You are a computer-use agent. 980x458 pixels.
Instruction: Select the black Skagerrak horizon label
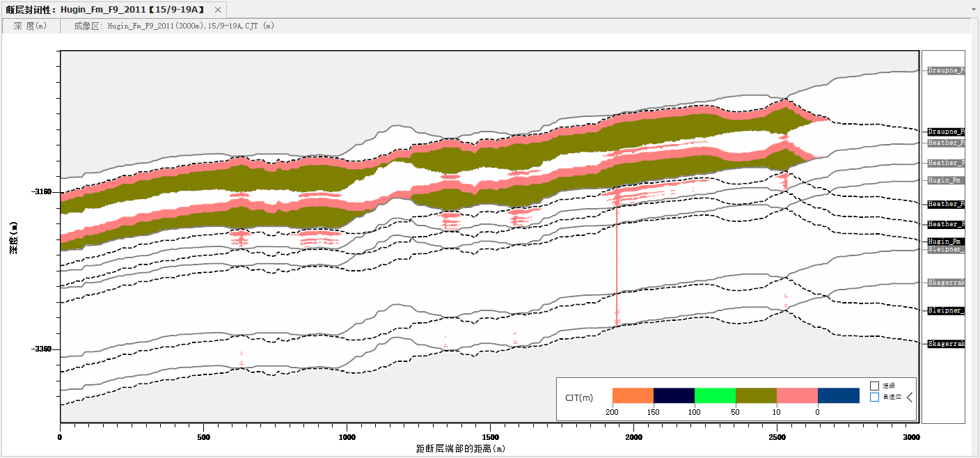(946, 344)
